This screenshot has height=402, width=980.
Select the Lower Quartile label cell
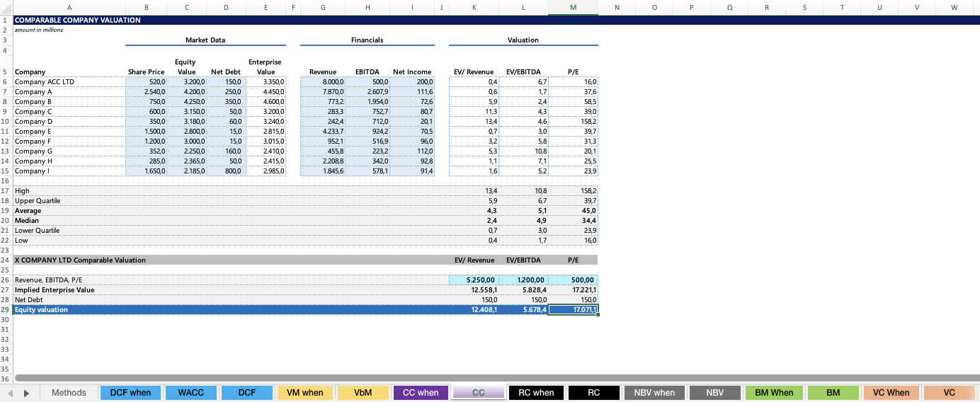(69, 231)
